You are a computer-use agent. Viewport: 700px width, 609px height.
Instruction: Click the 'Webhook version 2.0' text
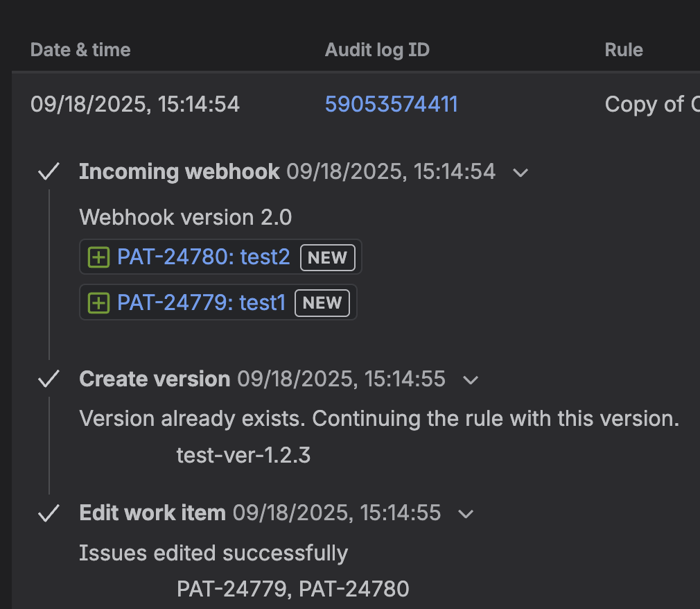(185, 218)
